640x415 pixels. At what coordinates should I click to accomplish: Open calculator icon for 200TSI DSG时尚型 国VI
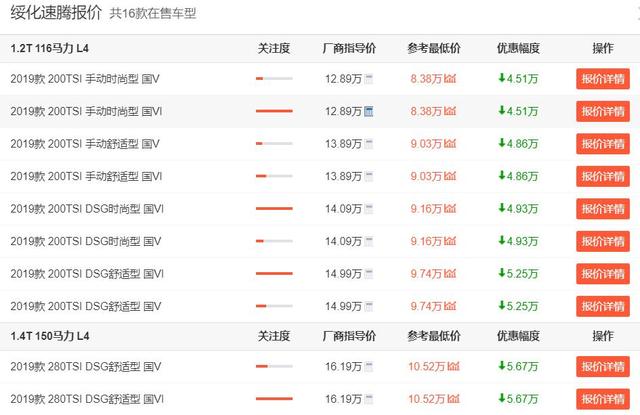click(x=369, y=209)
